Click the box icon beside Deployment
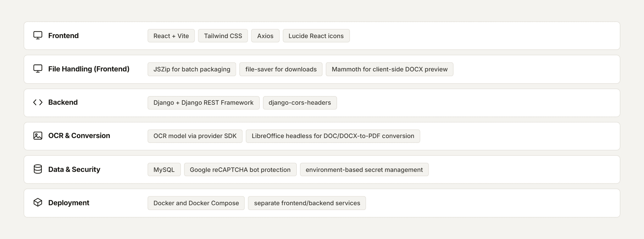Image resolution: width=644 pixels, height=239 pixels. (38, 202)
